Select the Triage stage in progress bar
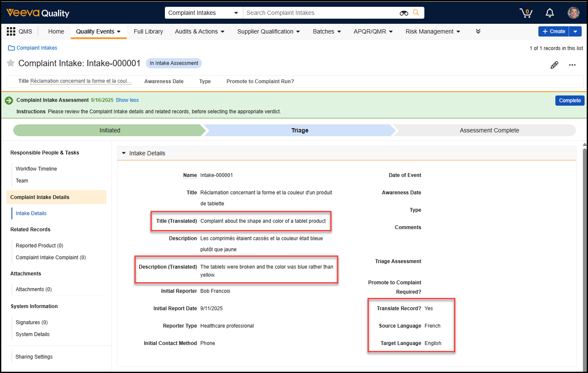588x373 pixels. (x=299, y=130)
